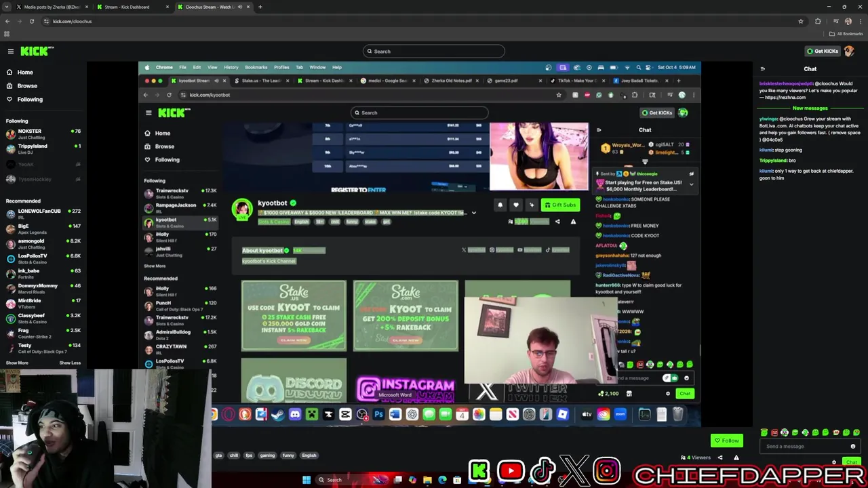
Task: Open Trash in the streamed Mac dock
Action: pyautogui.click(x=677, y=414)
